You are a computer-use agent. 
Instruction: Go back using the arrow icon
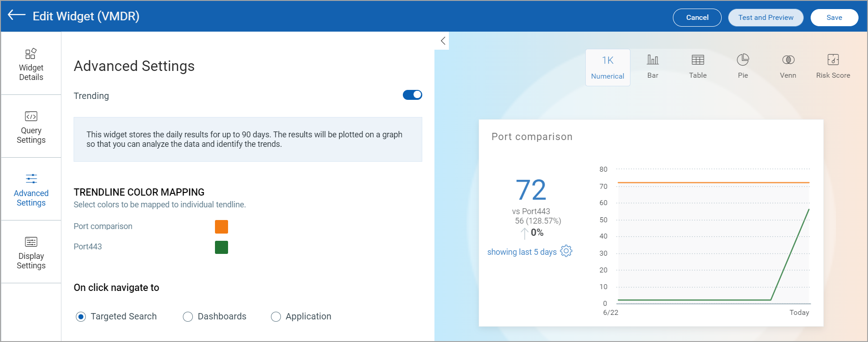click(x=17, y=15)
